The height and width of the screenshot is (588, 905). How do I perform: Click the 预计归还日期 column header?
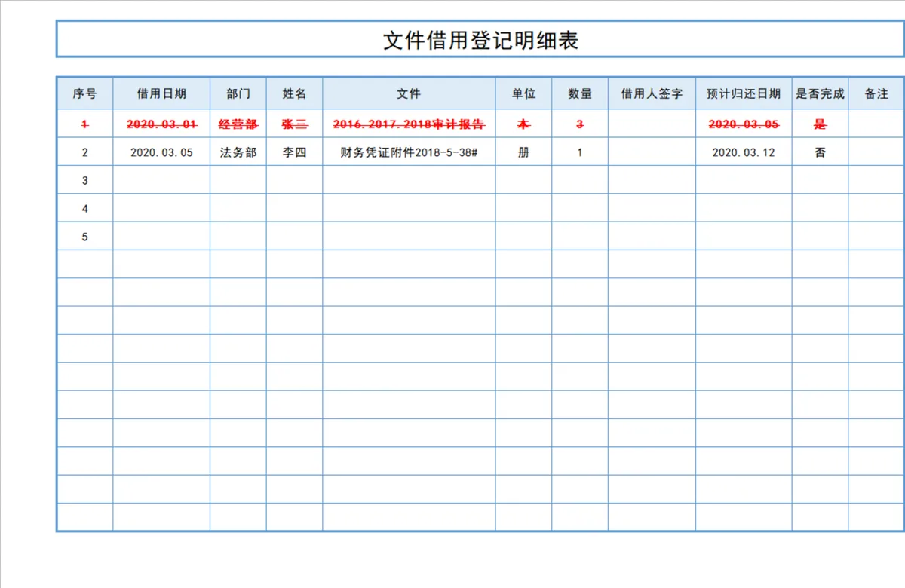(x=744, y=93)
